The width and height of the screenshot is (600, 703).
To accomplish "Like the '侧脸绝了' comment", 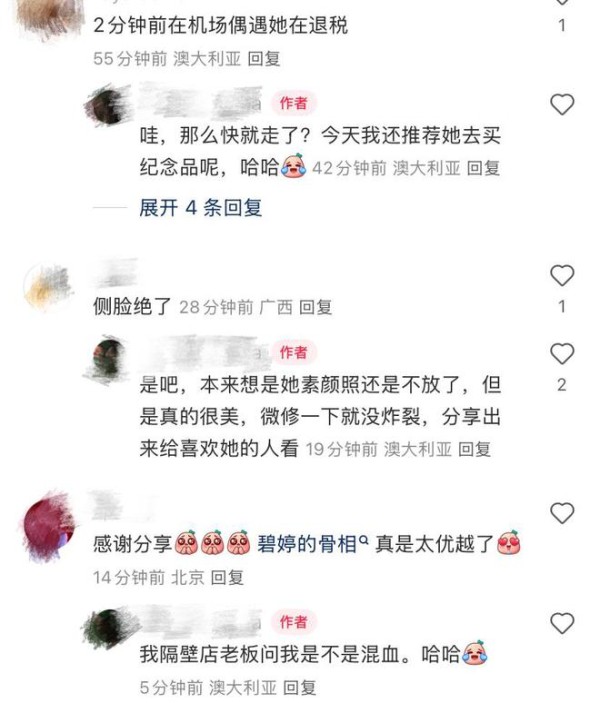I will [562, 275].
